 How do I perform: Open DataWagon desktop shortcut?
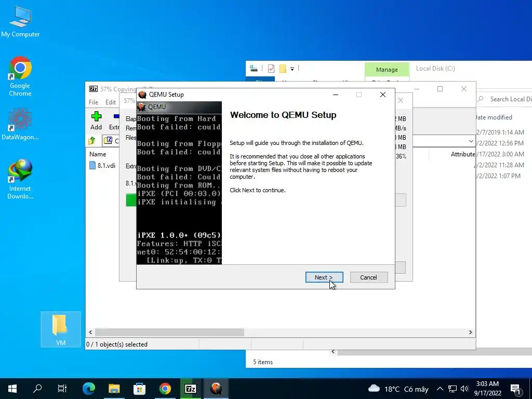coord(20,124)
